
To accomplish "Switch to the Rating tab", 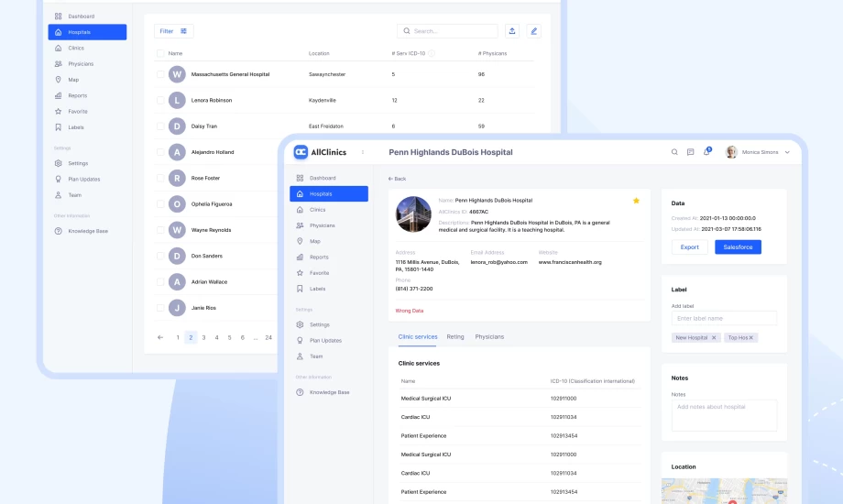I will click(455, 336).
